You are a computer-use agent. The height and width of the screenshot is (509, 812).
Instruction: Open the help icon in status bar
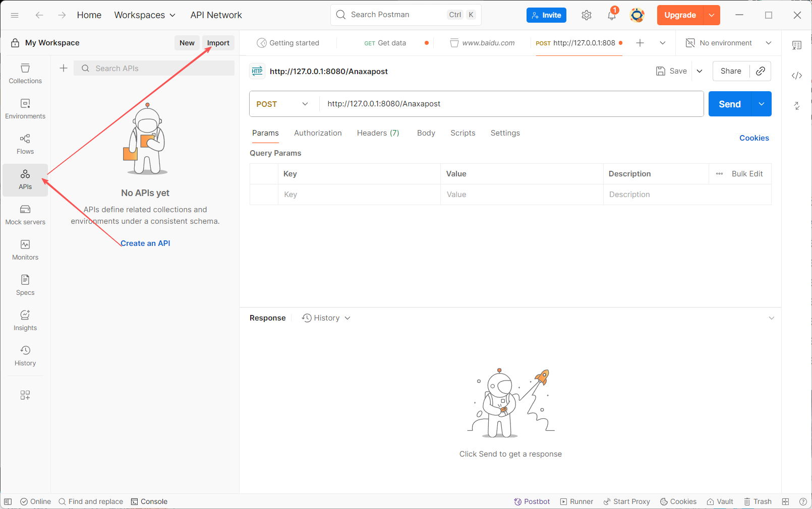click(x=803, y=501)
